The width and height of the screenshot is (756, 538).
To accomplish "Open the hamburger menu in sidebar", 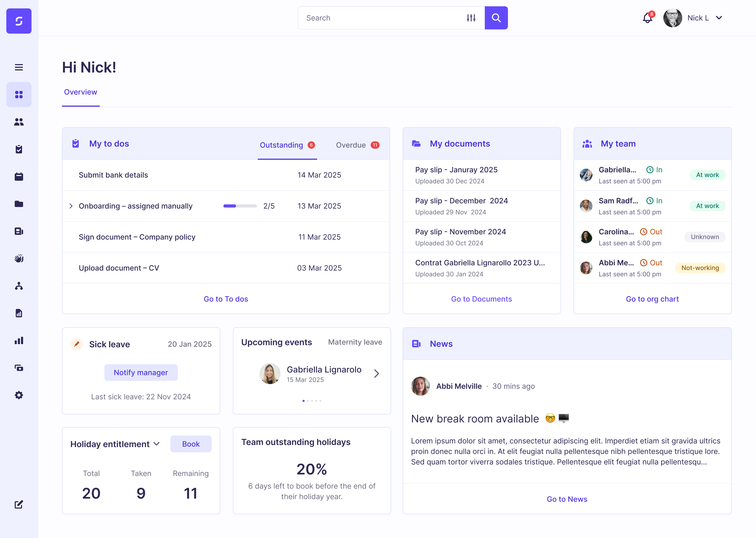I will tap(19, 67).
